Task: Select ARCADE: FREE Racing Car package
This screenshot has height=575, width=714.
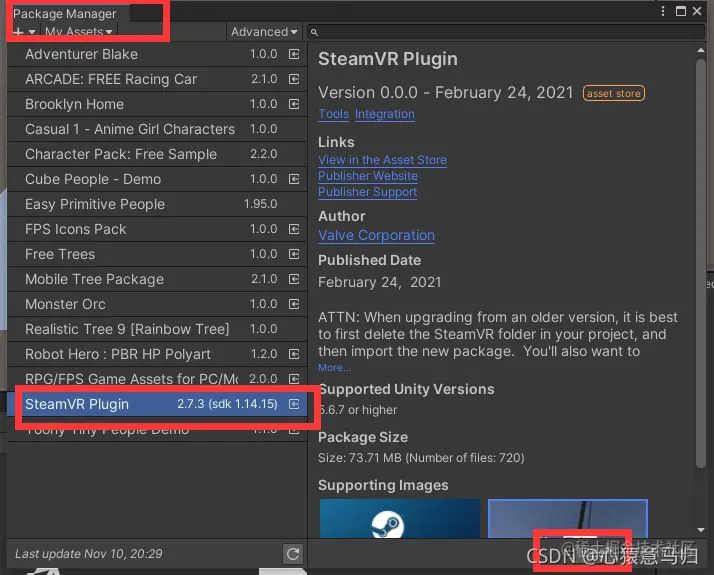Action: (x=157, y=79)
